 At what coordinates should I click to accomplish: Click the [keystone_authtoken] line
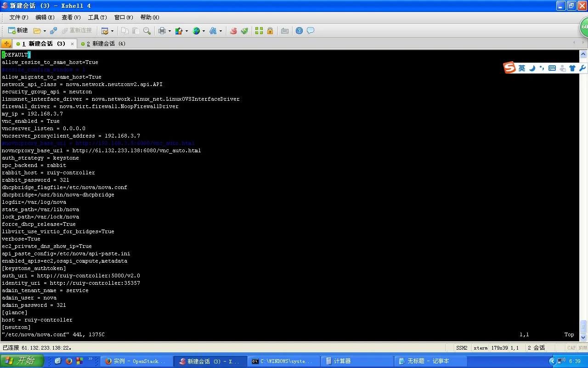(x=34, y=268)
